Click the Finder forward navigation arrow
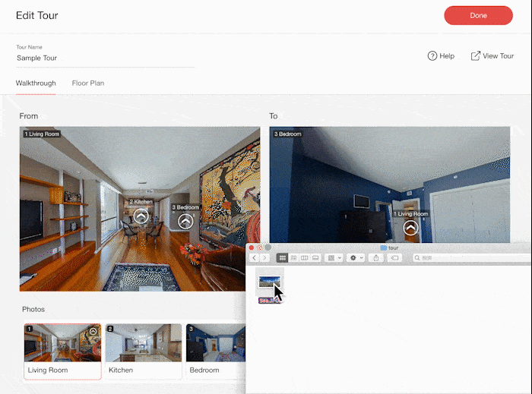This screenshot has width=532, height=394. pyautogui.click(x=264, y=258)
